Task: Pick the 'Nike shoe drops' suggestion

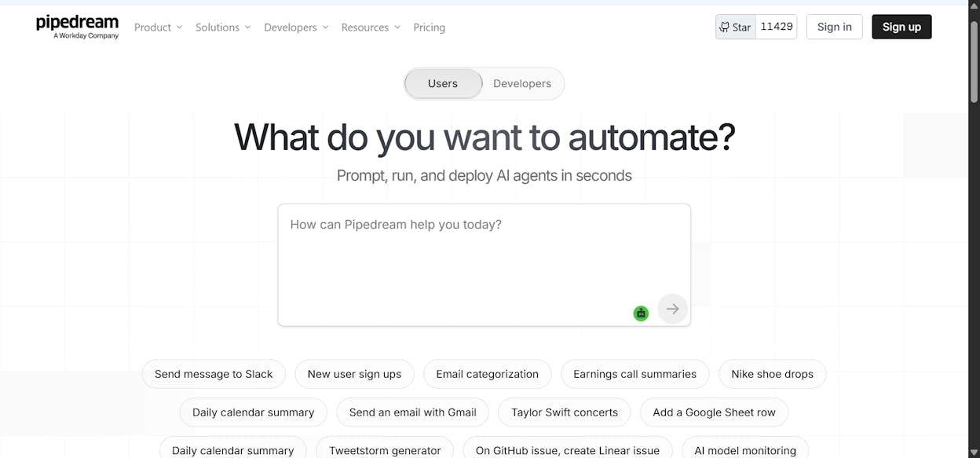Action: (772, 374)
